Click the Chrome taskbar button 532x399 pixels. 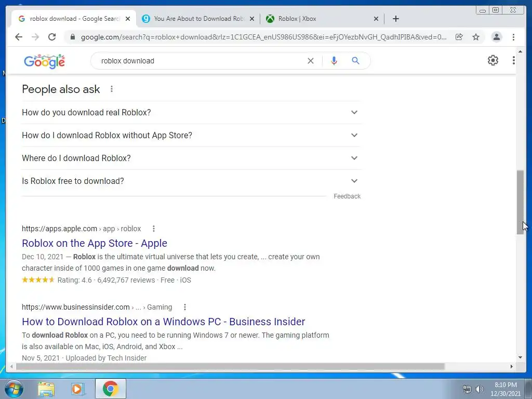tap(110, 389)
